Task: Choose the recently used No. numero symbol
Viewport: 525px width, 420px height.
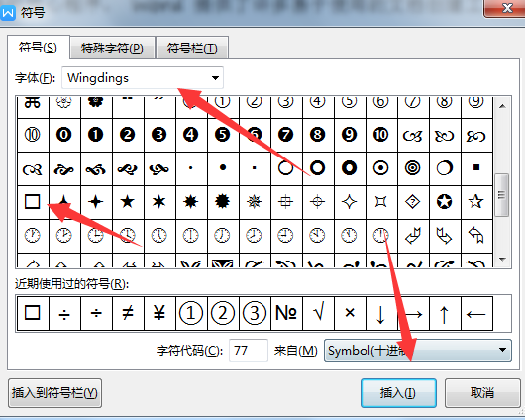Action: [285, 313]
